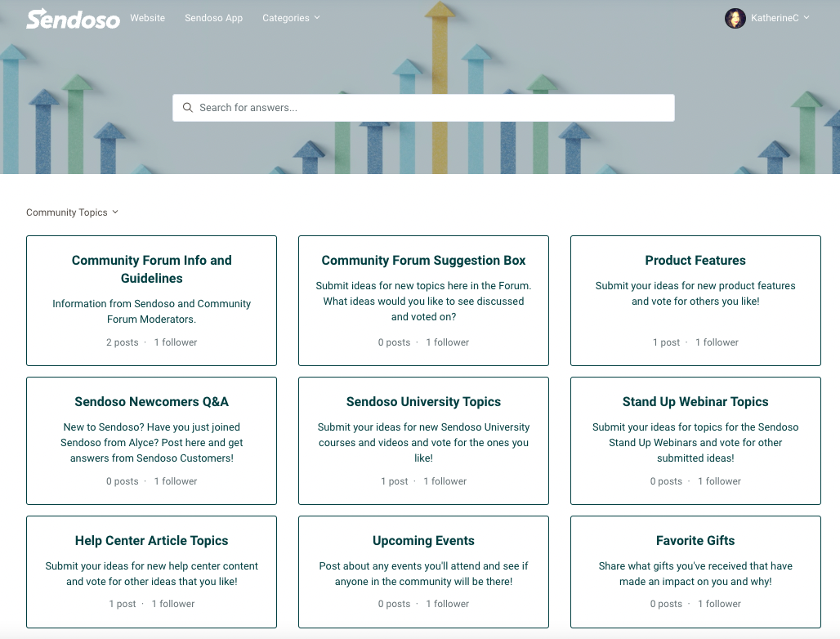
Task: Click "1 post" under Product Features
Action: (667, 342)
